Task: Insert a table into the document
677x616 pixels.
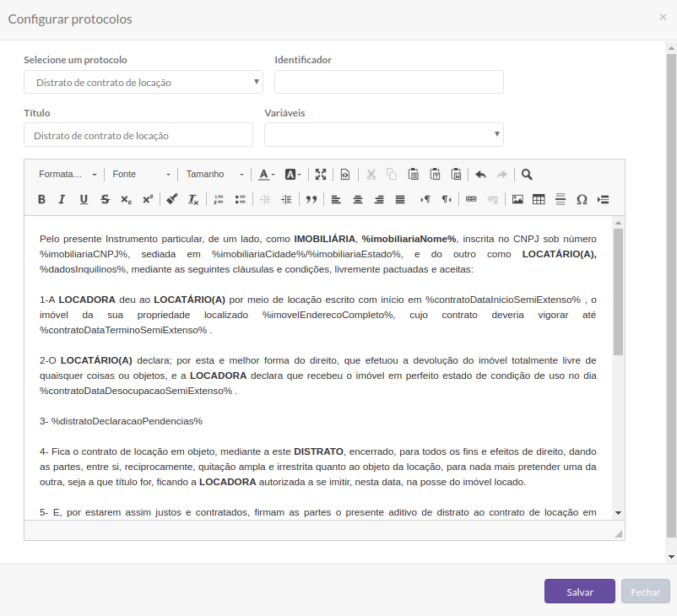Action: (538, 199)
